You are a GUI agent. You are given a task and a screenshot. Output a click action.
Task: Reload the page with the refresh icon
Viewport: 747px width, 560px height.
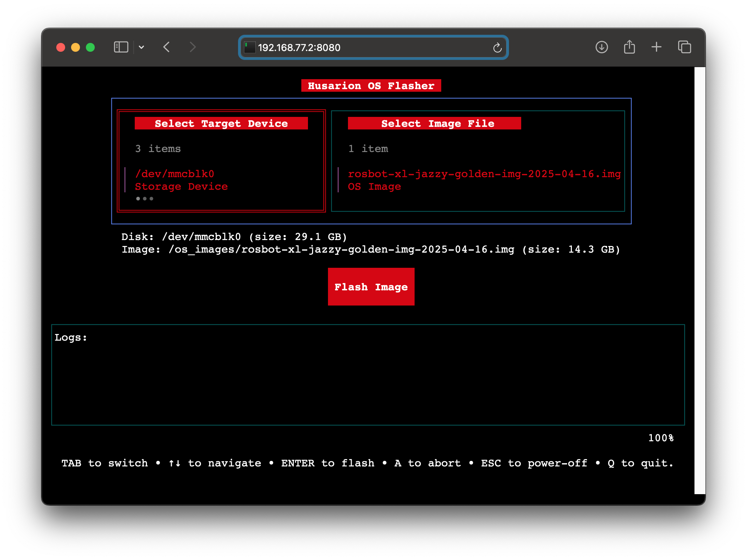pyautogui.click(x=497, y=48)
